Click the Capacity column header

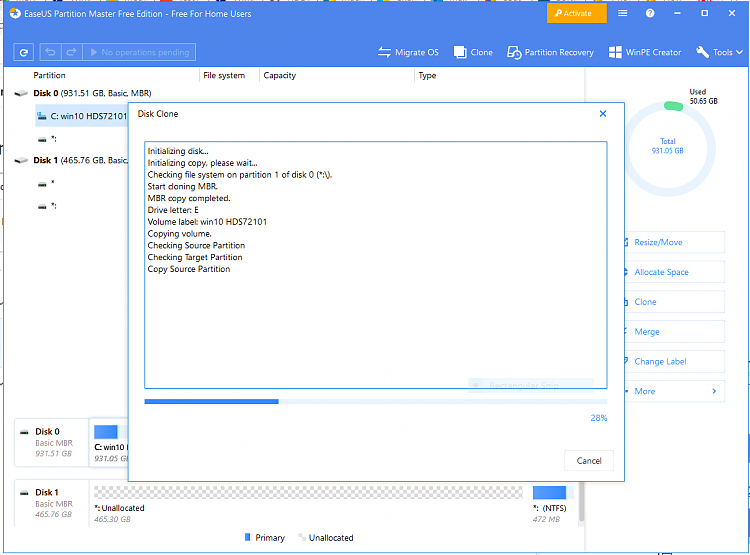click(279, 76)
